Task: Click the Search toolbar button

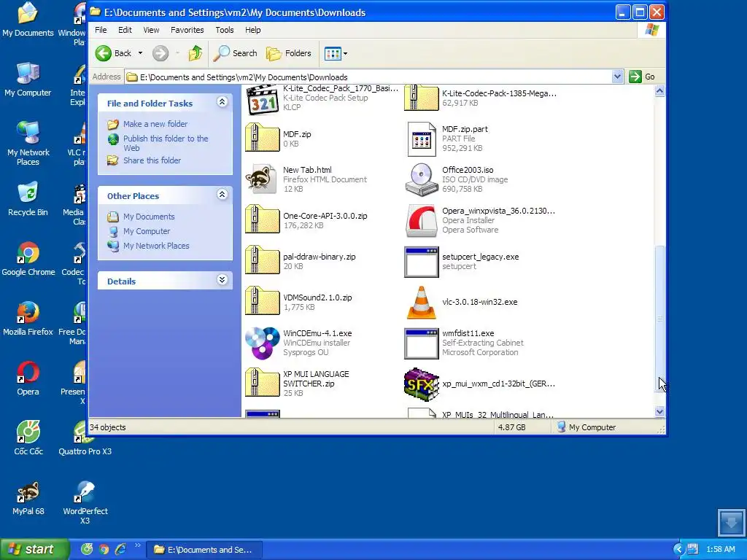Action: click(x=236, y=53)
